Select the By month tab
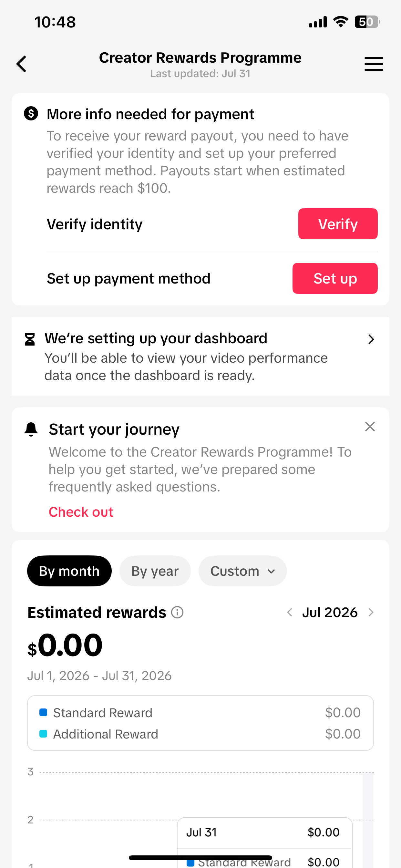The image size is (401, 868). tap(69, 571)
